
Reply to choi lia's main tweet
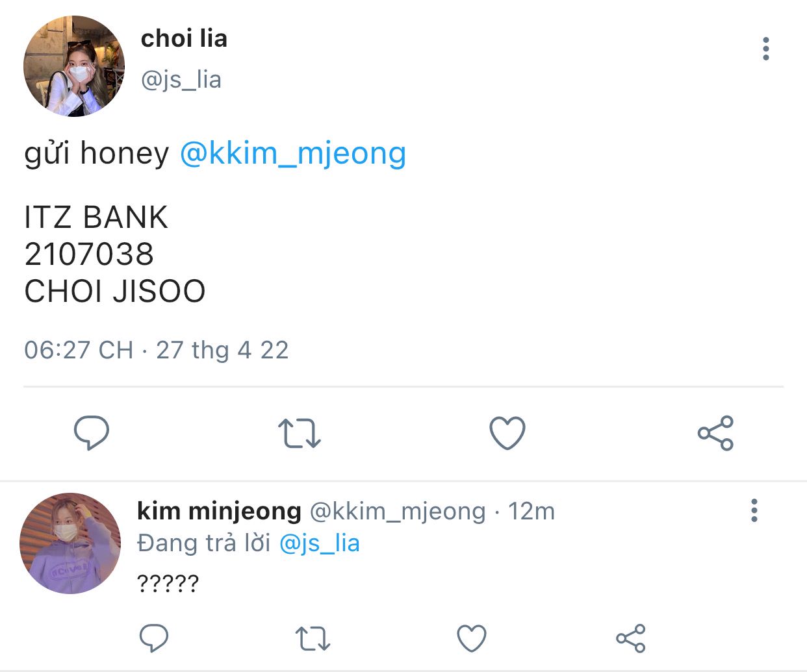tap(92, 433)
